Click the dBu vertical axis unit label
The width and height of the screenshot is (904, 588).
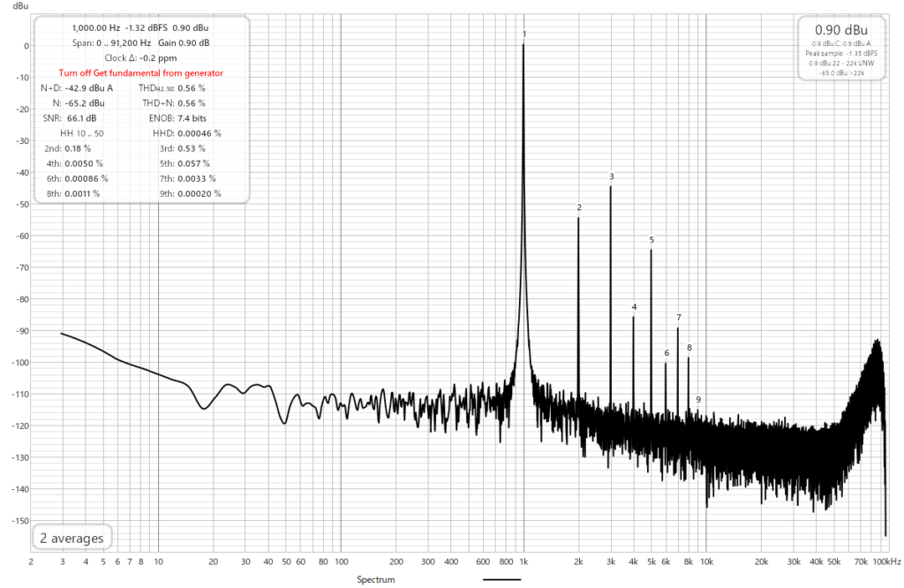tap(7, 6)
